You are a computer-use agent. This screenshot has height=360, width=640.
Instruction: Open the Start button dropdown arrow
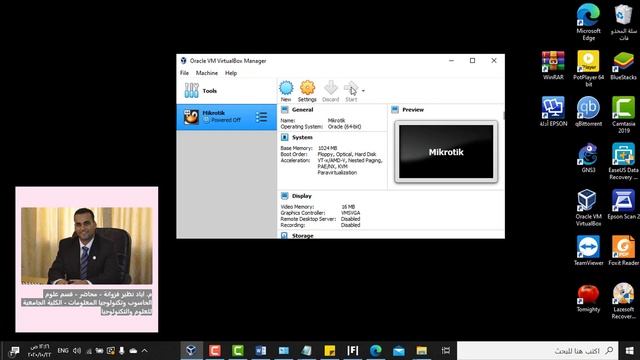click(x=363, y=91)
